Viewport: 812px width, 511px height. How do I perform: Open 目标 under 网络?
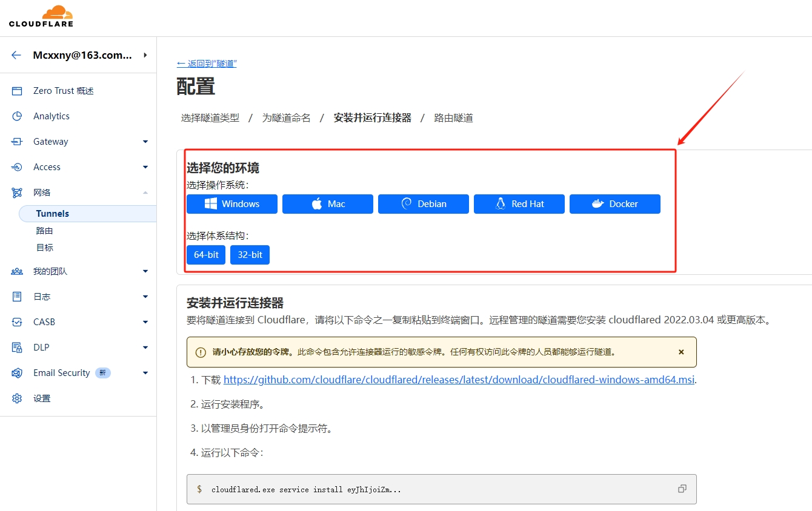tap(45, 248)
